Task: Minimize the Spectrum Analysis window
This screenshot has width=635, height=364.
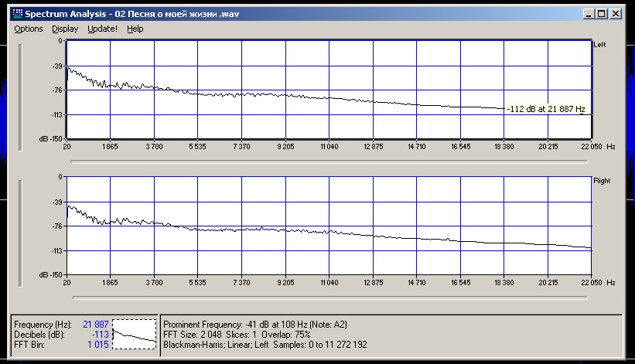Action: coord(590,14)
